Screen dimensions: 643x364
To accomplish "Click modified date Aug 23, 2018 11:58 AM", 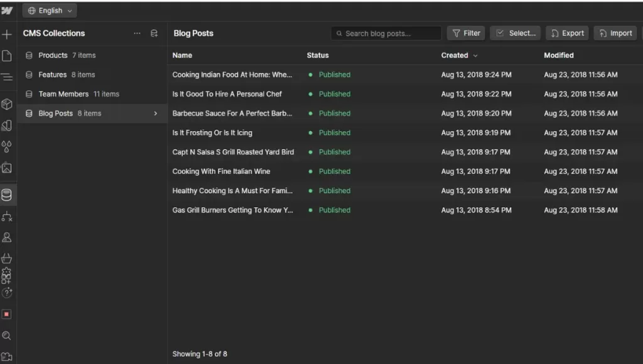I will coord(581,210).
